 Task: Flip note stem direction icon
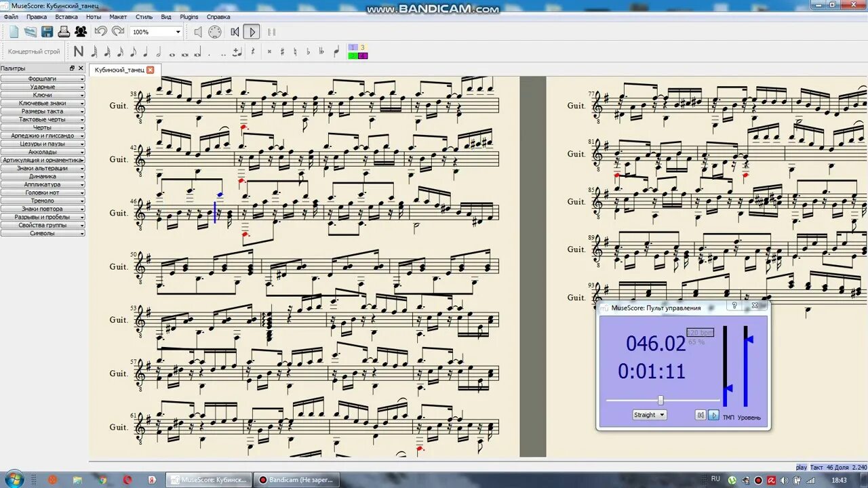(336, 52)
